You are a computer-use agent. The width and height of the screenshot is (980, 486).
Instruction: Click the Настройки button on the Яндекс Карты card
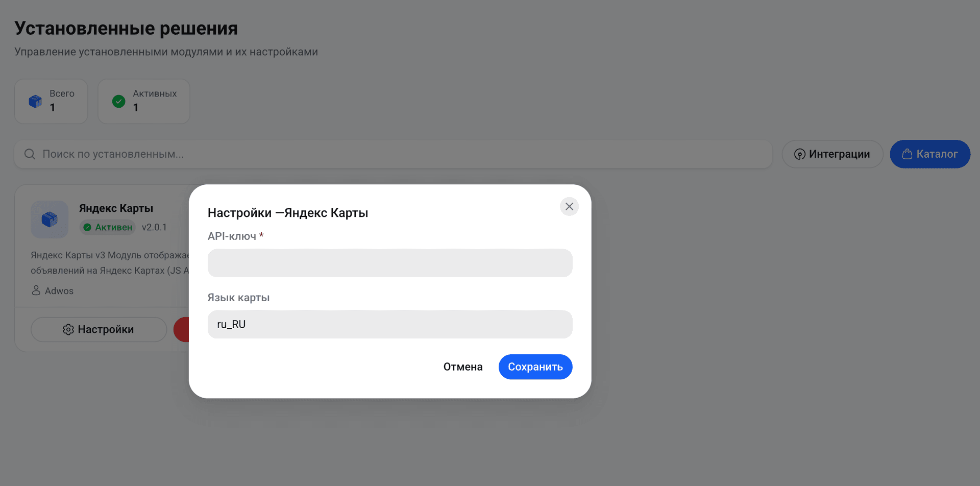pyautogui.click(x=99, y=330)
